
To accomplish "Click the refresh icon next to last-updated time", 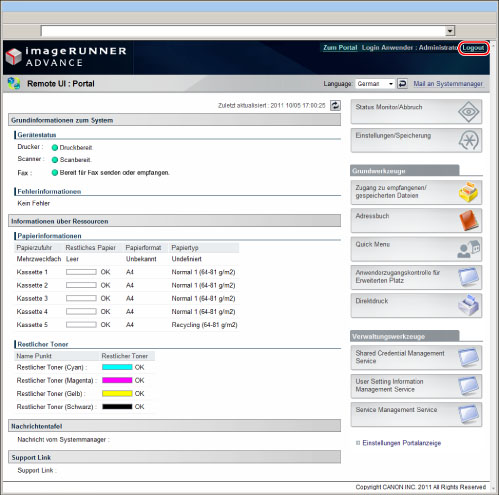I will pos(335,105).
